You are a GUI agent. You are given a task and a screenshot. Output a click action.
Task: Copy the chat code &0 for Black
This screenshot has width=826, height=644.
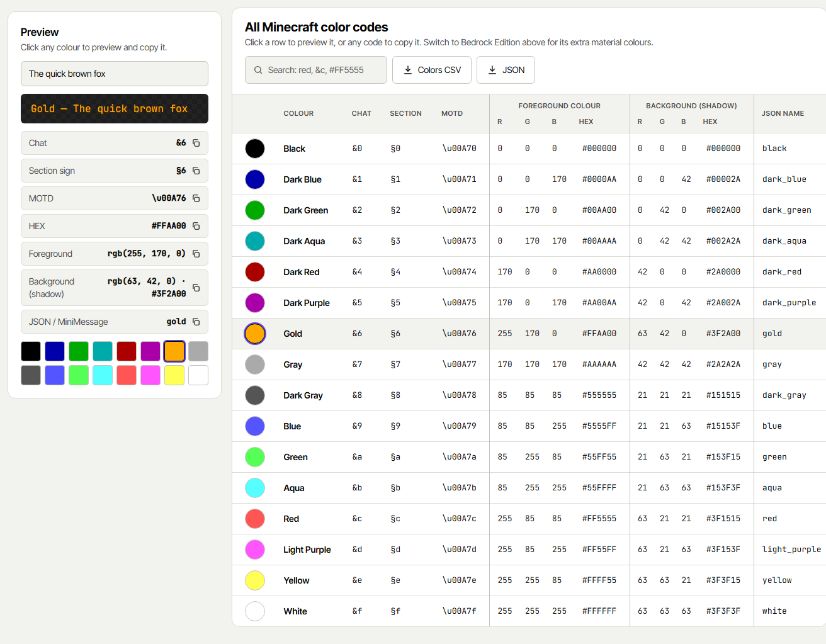pos(357,149)
